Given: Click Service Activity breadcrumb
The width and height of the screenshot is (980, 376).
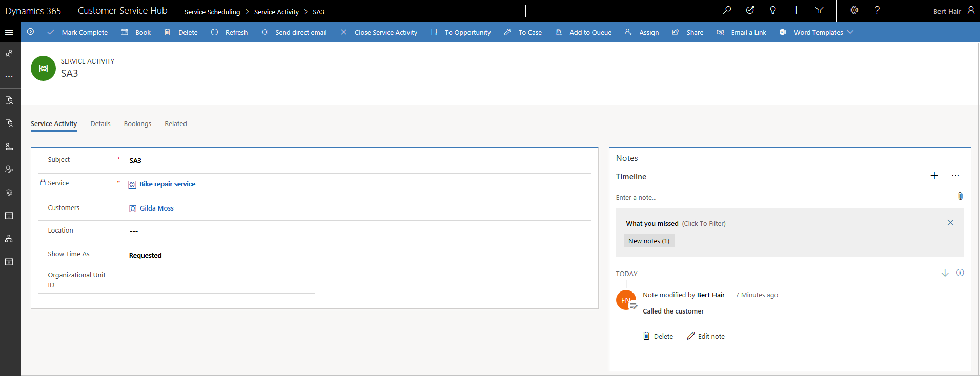Looking at the screenshot, I should coord(276,12).
